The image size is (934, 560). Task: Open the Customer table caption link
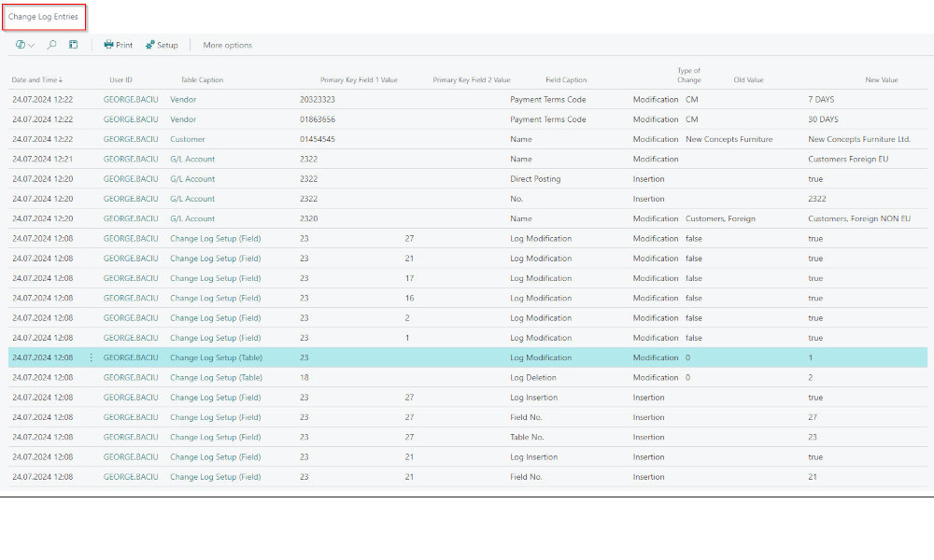pos(188,139)
